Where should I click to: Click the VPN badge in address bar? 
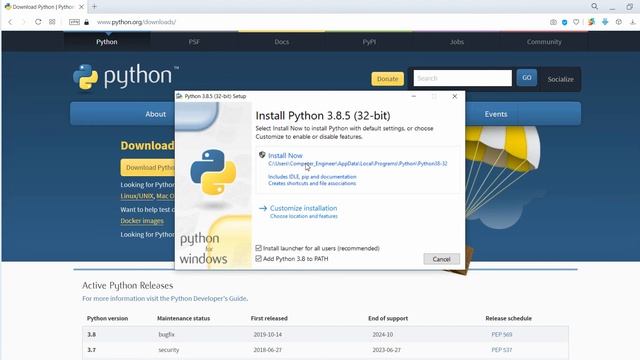coord(74,22)
